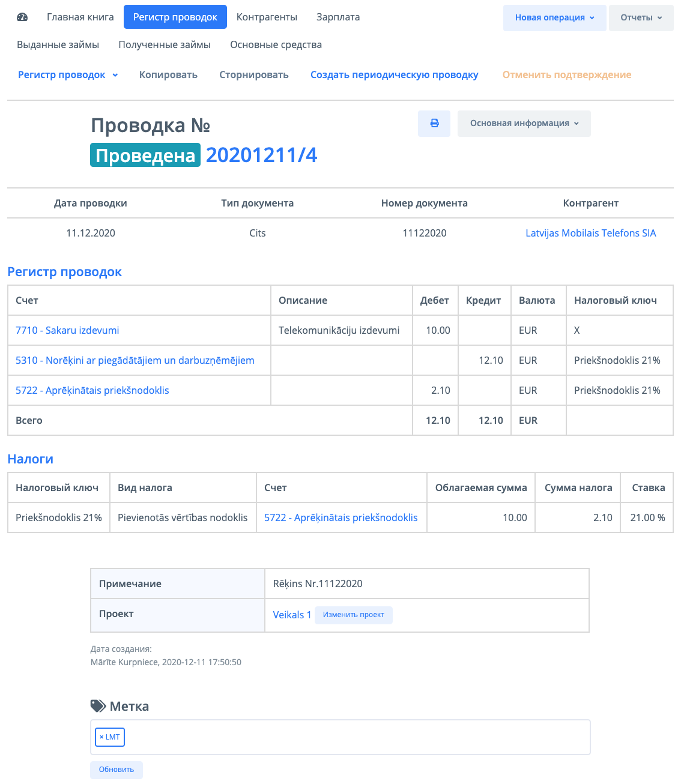Select the Telekomunikāciju izdevumi description cell

[342, 330]
